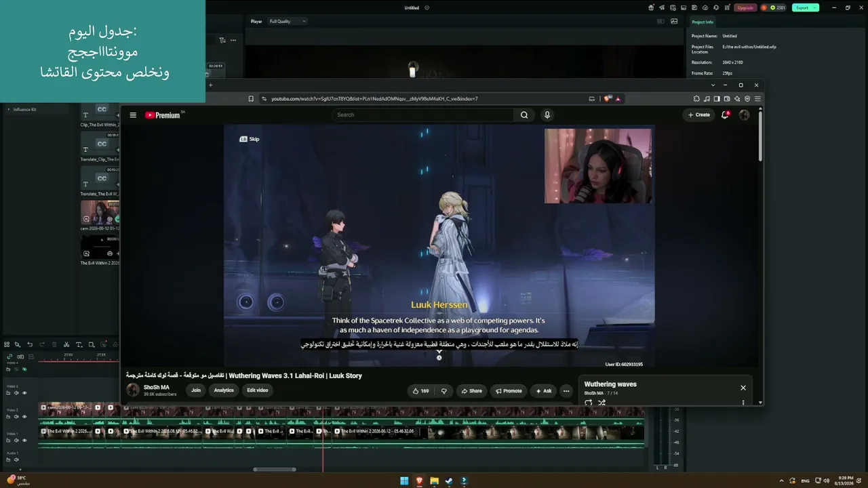Viewport: 868px width, 488px height.
Task: Click the Join channel button
Action: (x=196, y=390)
